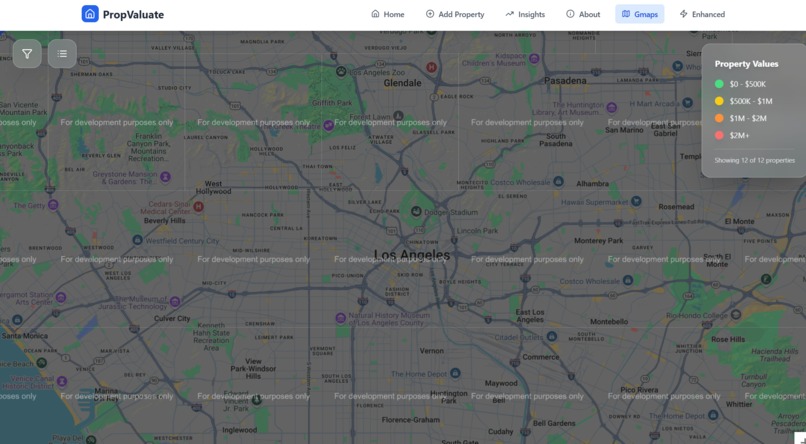Click the Greek Theatre marker
806x444 pixels.
pyautogui.click(x=328, y=125)
